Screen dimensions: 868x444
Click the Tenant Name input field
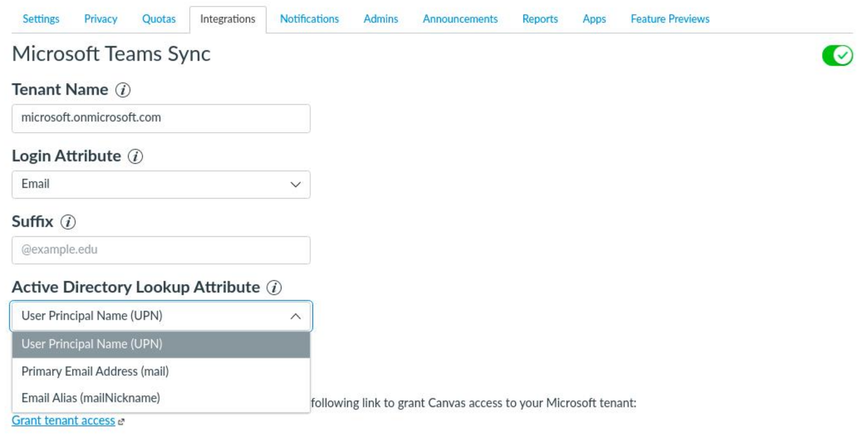click(x=161, y=118)
